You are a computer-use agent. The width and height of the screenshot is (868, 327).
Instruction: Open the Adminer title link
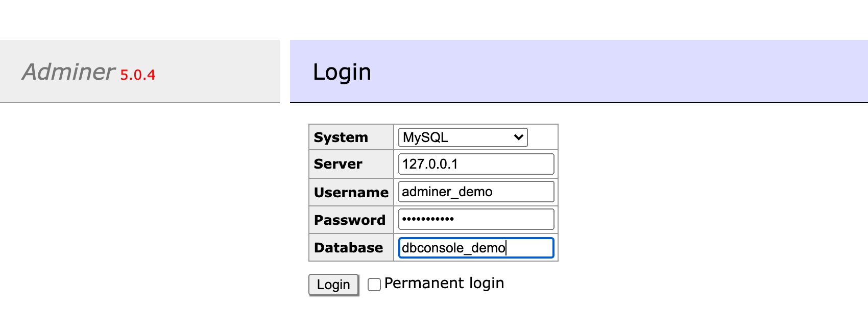click(68, 72)
